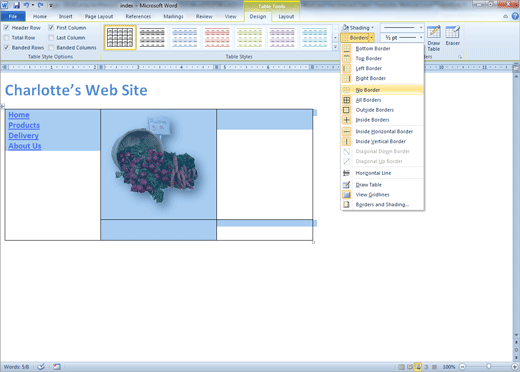This screenshot has height=372, width=520.
Task: Enable the Total Row checkbox
Action: pyautogui.click(x=6, y=38)
